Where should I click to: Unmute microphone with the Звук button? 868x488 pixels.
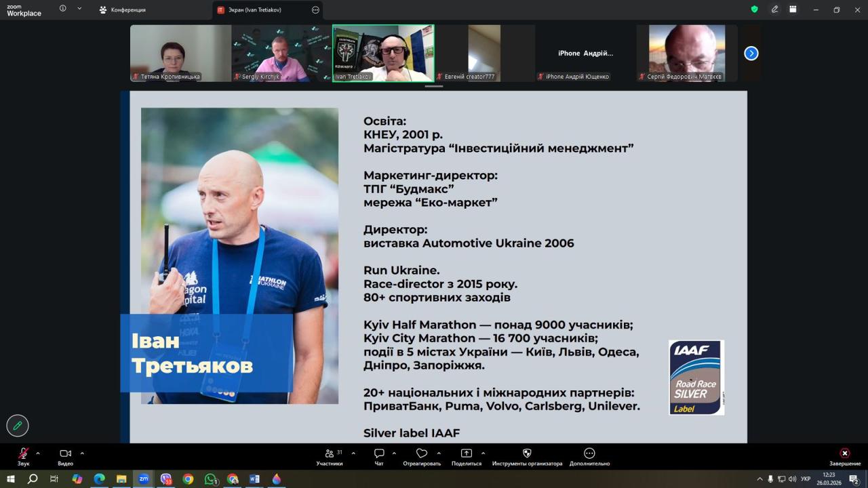[23, 454]
